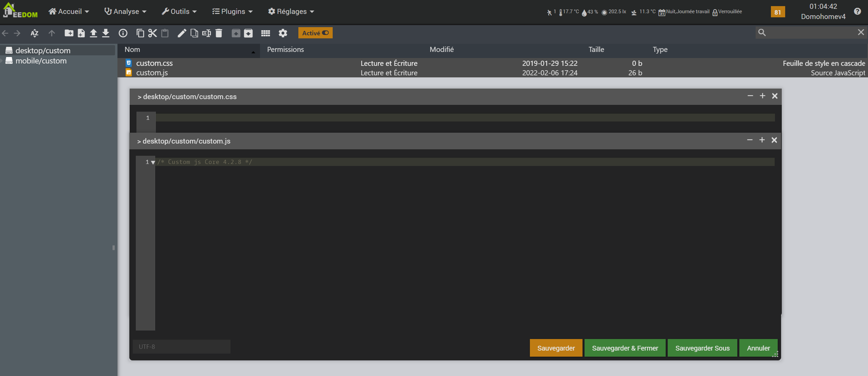The image size is (868, 376).
Task: Click the get info icon
Action: 123,33
